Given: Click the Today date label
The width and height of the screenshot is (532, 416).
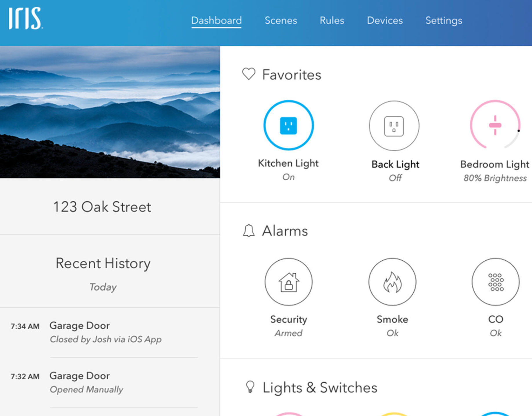Looking at the screenshot, I should tap(103, 287).
